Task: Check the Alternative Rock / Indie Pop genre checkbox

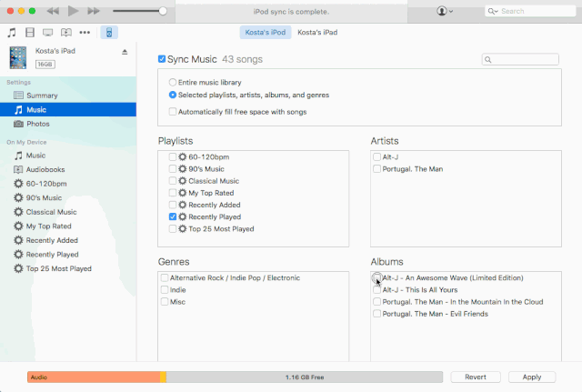Action: coord(165,277)
